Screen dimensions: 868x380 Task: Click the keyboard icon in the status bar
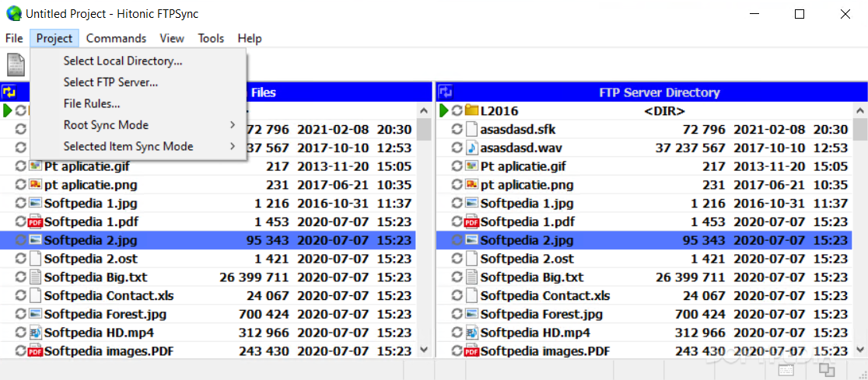(786, 369)
